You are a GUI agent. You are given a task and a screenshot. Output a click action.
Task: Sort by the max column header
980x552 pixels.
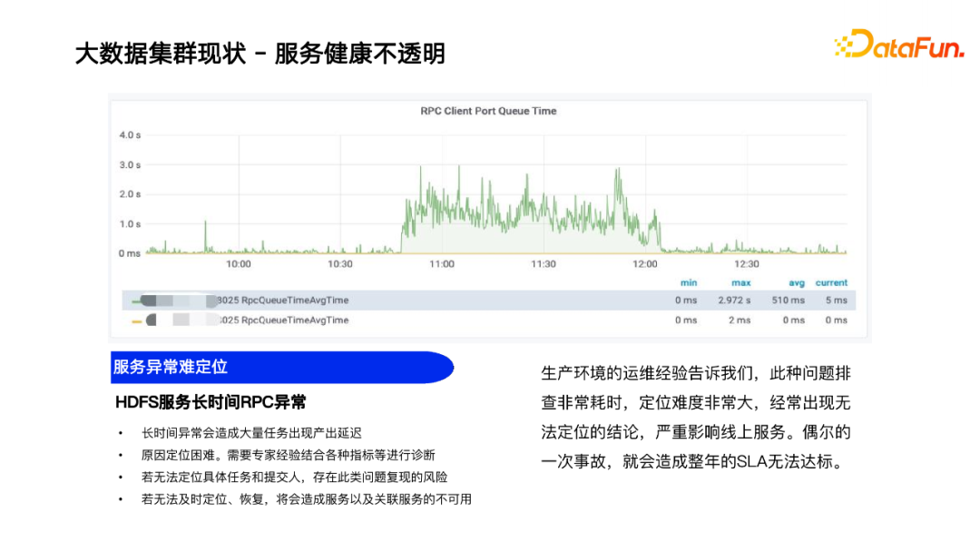tap(740, 282)
